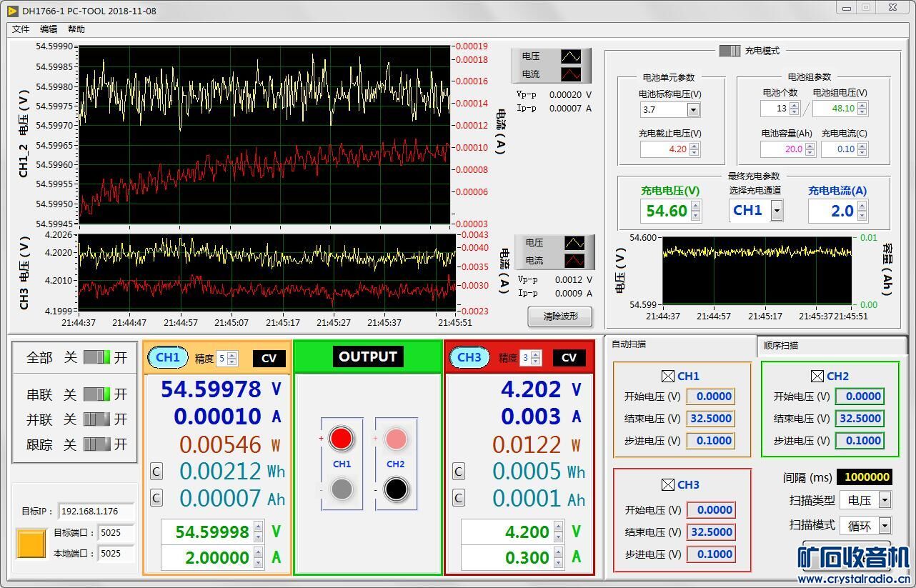Screen dimensions: 916x588
Task: Click CH3 measured voltage reading 4.202
Action: click(531, 389)
